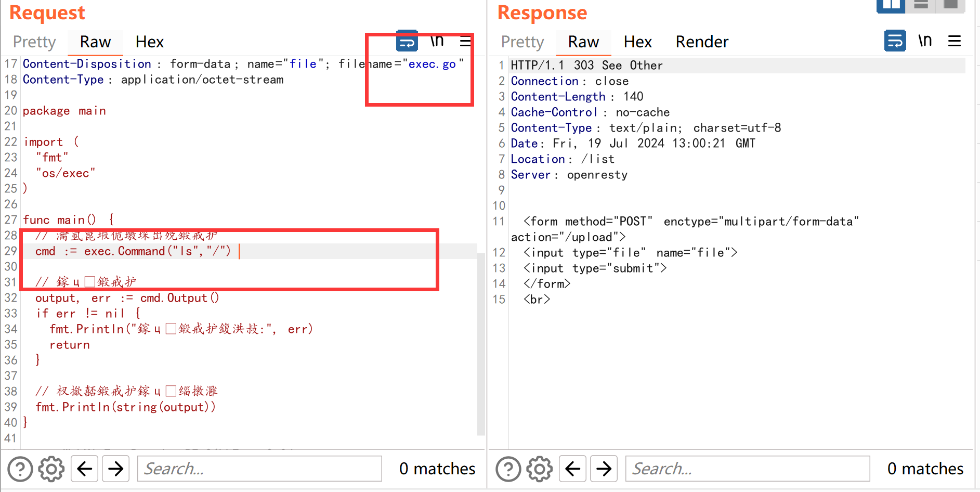Open Request panel hamburger menu

[x=466, y=41]
